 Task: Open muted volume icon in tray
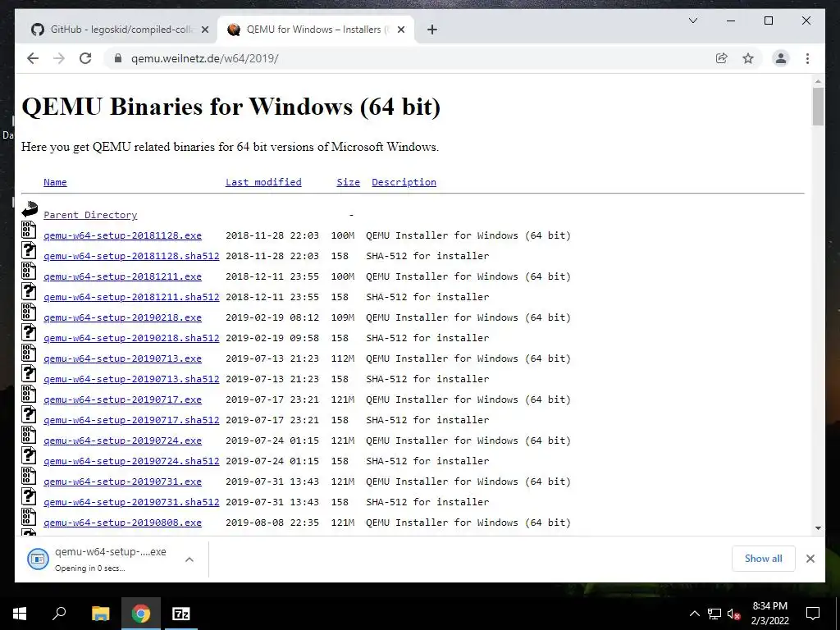coord(734,614)
